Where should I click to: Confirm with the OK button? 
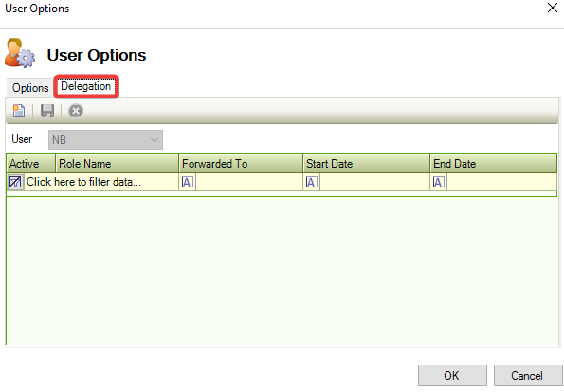(452, 376)
